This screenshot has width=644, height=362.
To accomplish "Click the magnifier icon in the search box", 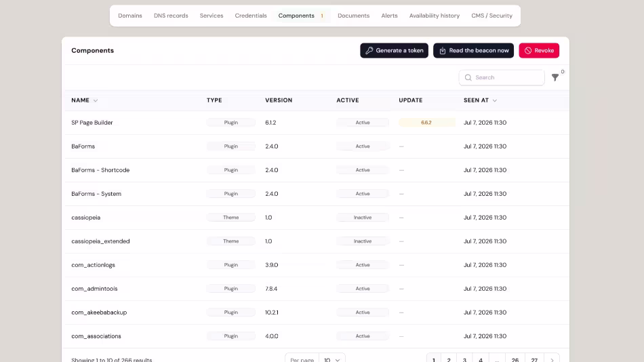I will [x=468, y=77].
